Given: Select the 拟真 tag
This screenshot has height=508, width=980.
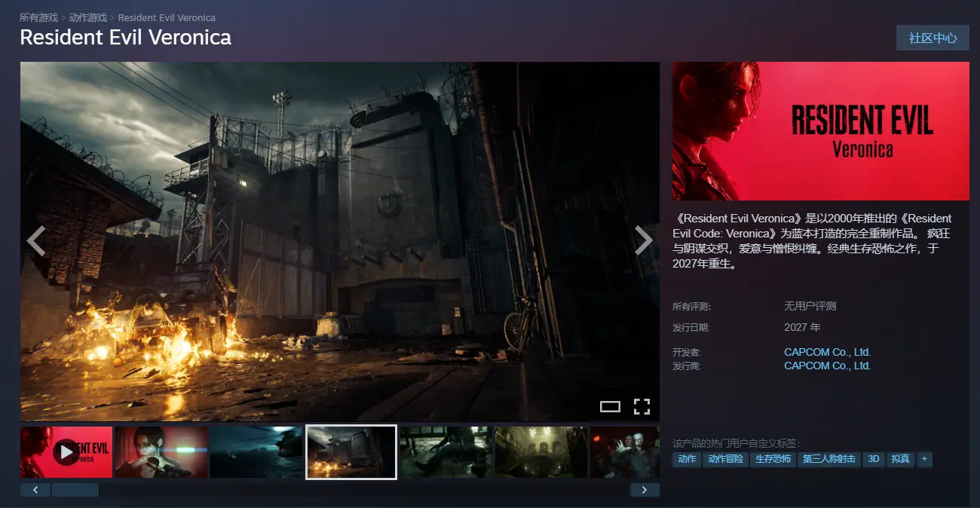Looking at the screenshot, I should [x=900, y=458].
